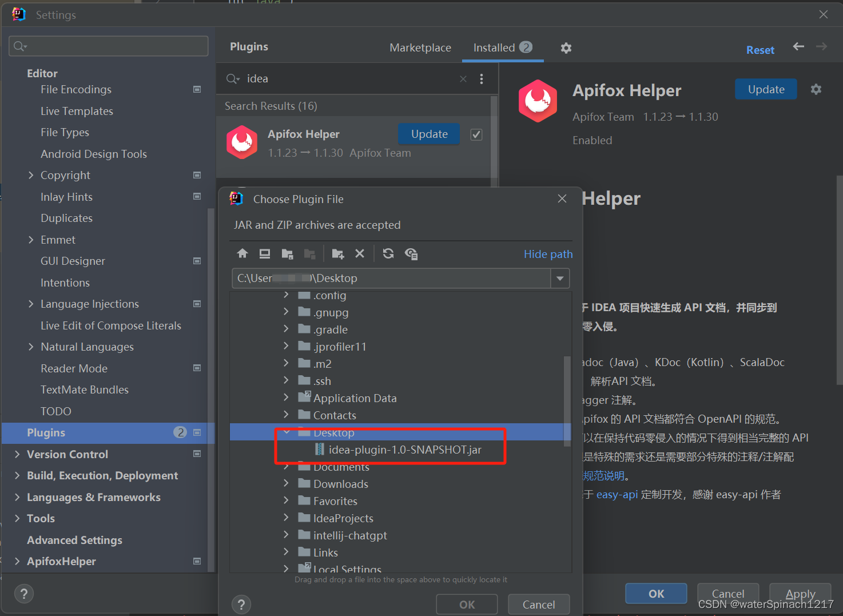The image size is (843, 616).
Task: Switch to the Installed tab
Action: point(502,47)
